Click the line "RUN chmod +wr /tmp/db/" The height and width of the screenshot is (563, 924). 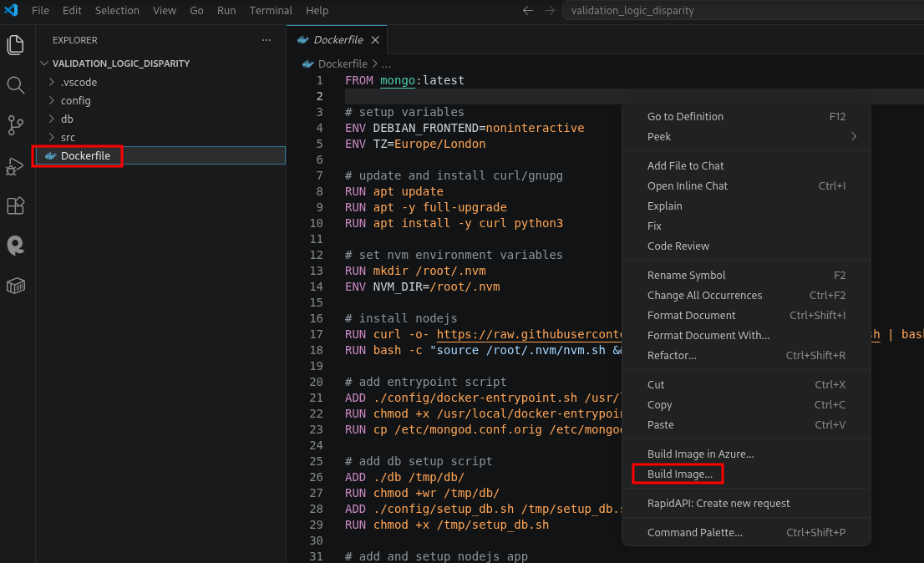point(423,494)
